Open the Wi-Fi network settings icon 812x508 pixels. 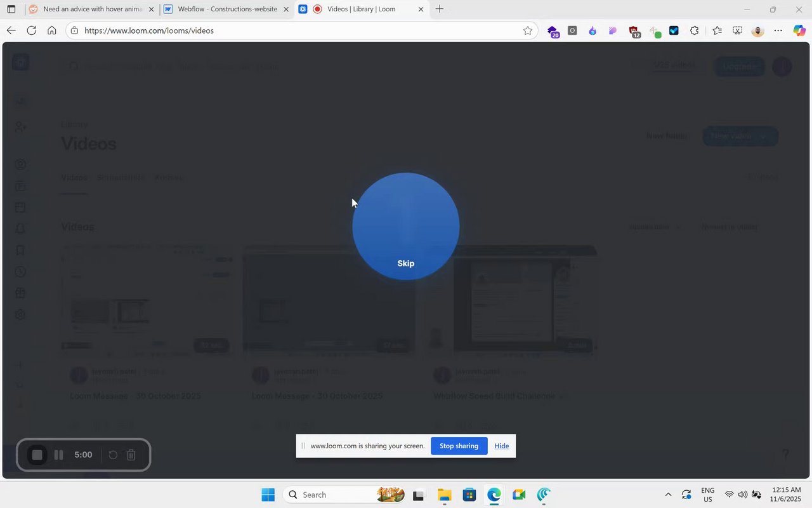(x=729, y=495)
